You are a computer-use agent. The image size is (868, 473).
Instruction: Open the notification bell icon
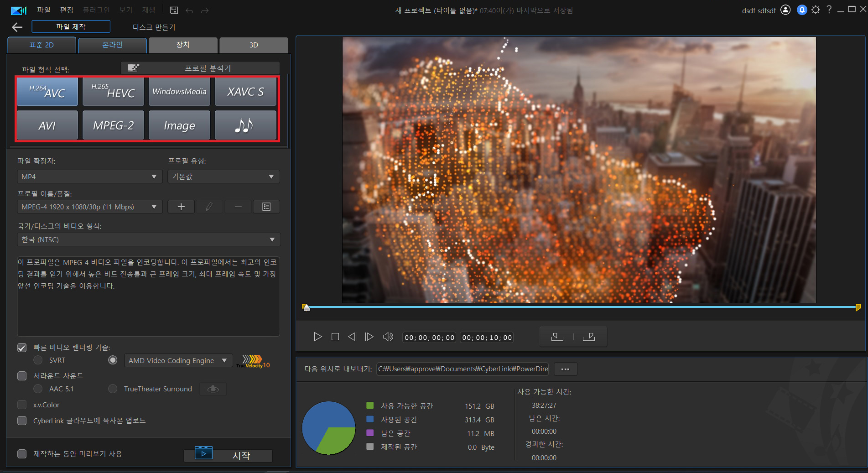(802, 10)
